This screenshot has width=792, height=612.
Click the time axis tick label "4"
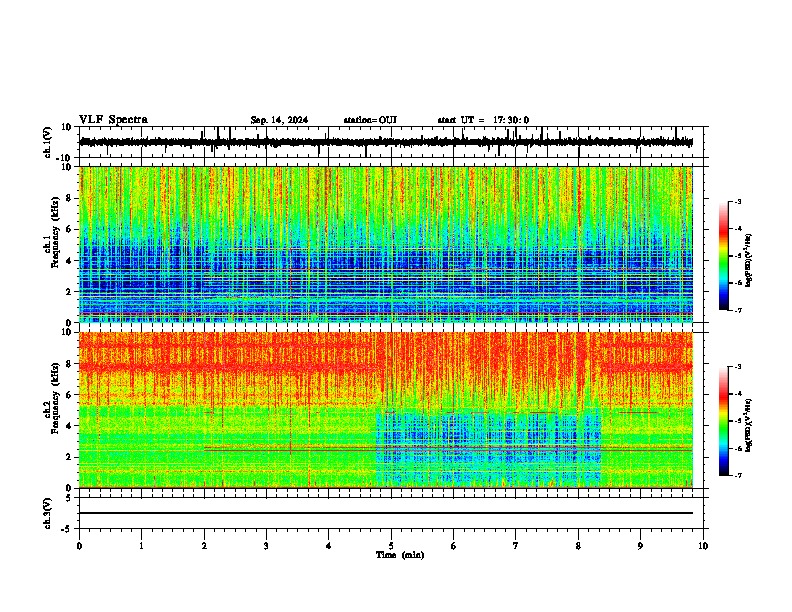(x=329, y=546)
